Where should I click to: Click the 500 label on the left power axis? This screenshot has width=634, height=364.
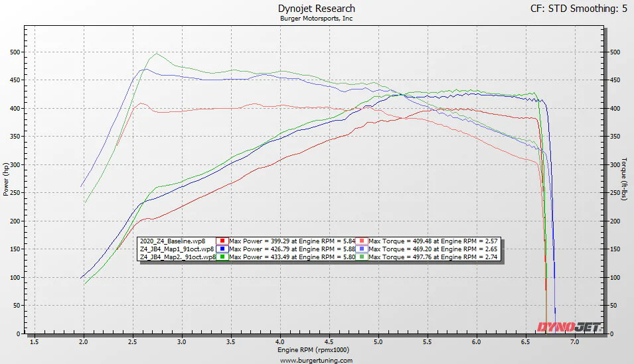[15, 52]
